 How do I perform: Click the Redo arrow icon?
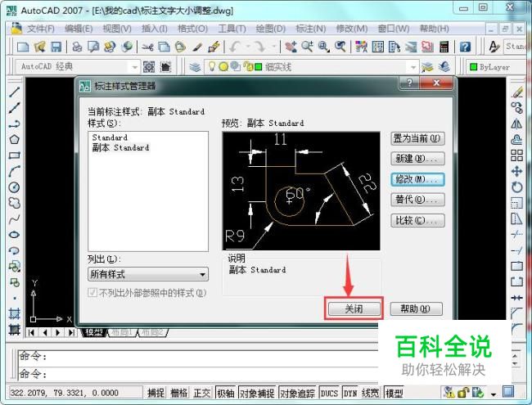click(x=260, y=47)
